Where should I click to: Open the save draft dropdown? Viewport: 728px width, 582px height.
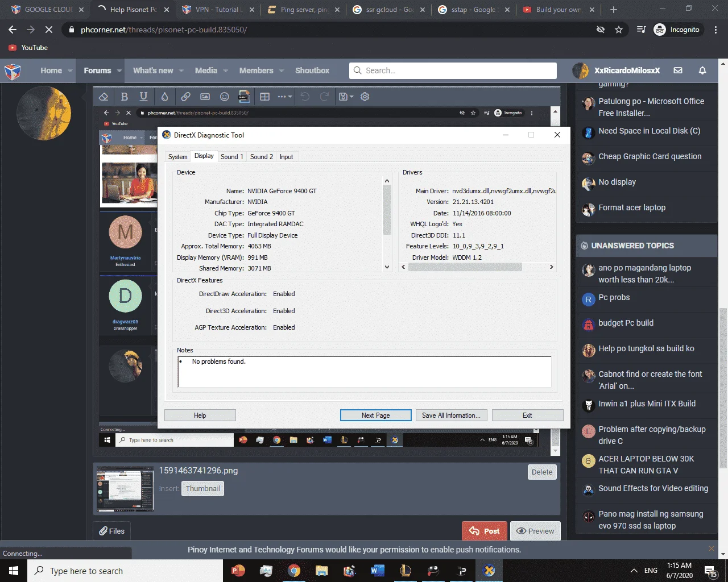[x=346, y=97]
